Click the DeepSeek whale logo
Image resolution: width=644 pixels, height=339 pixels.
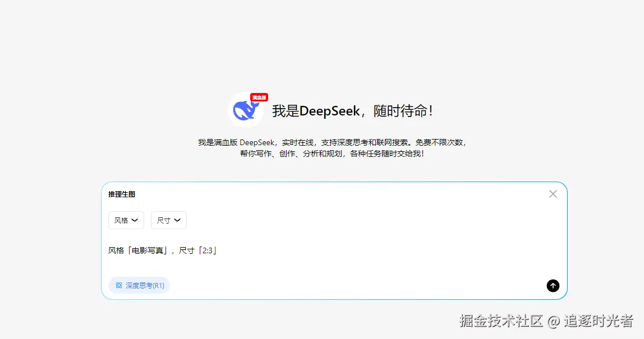[246, 110]
